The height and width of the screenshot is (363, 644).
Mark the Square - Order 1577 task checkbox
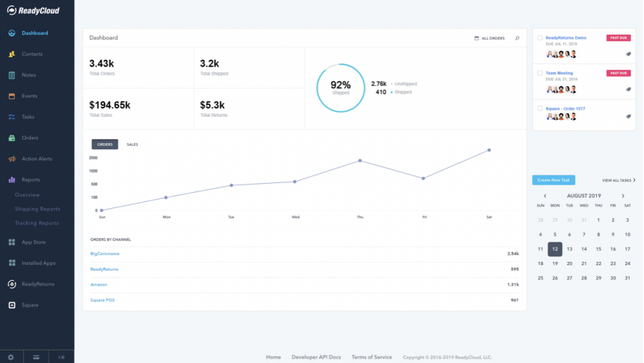tap(539, 108)
